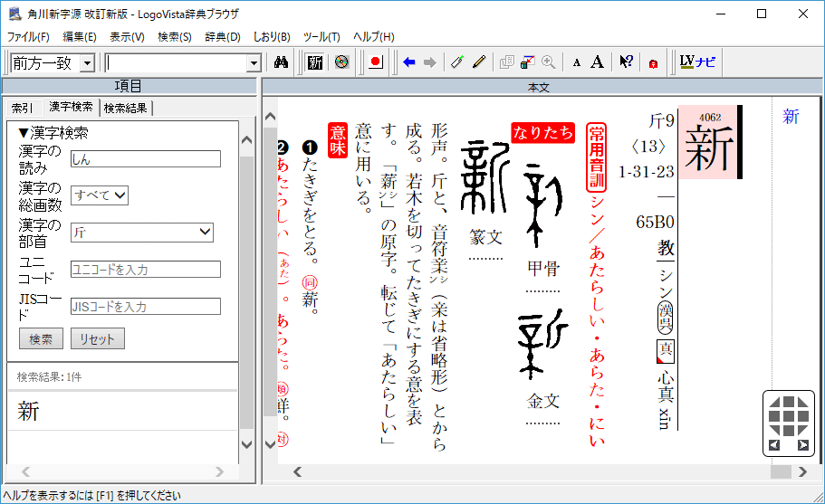Open the 漢字の総画数 stroke count dropdown
This screenshot has height=504, width=825.
(101, 195)
